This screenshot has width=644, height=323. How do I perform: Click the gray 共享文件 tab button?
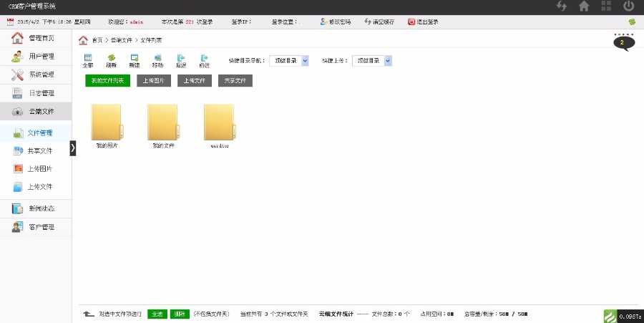point(235,80)
